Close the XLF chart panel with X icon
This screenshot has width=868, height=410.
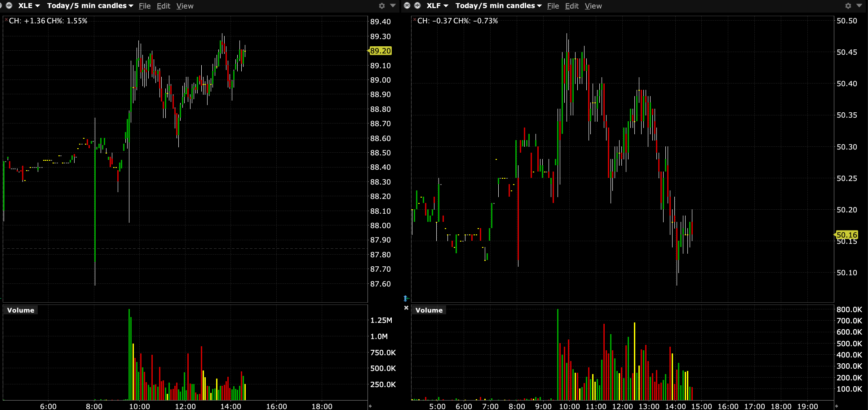407,6
